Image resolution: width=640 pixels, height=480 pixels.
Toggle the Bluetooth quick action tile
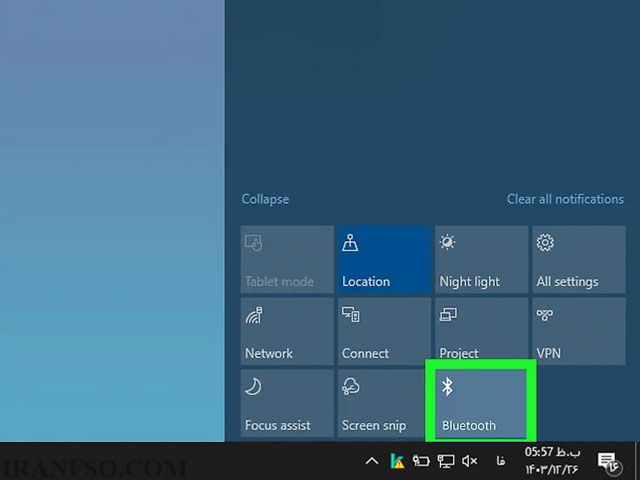point(480,403)
